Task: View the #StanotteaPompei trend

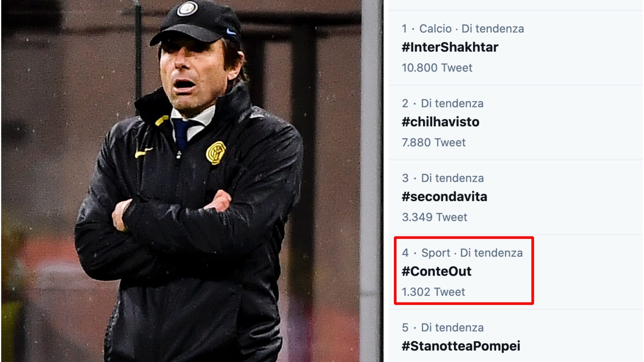Action: tap(461, 346)
